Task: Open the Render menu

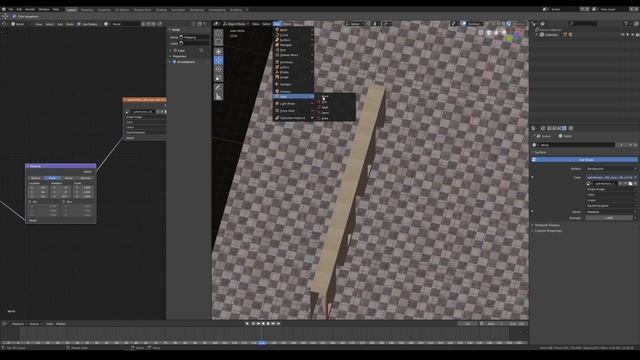Action: 30,9
